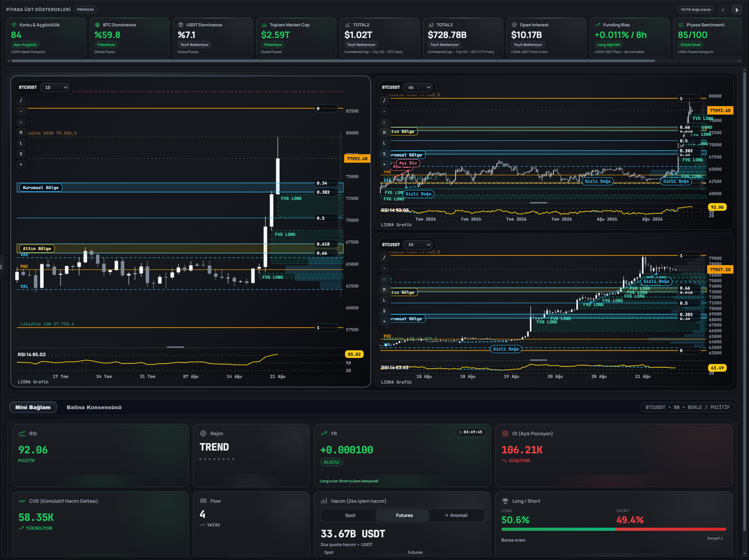Select the Mini Bağlam tab
Screen dimensions: 749x560
(x=33, y=407)
